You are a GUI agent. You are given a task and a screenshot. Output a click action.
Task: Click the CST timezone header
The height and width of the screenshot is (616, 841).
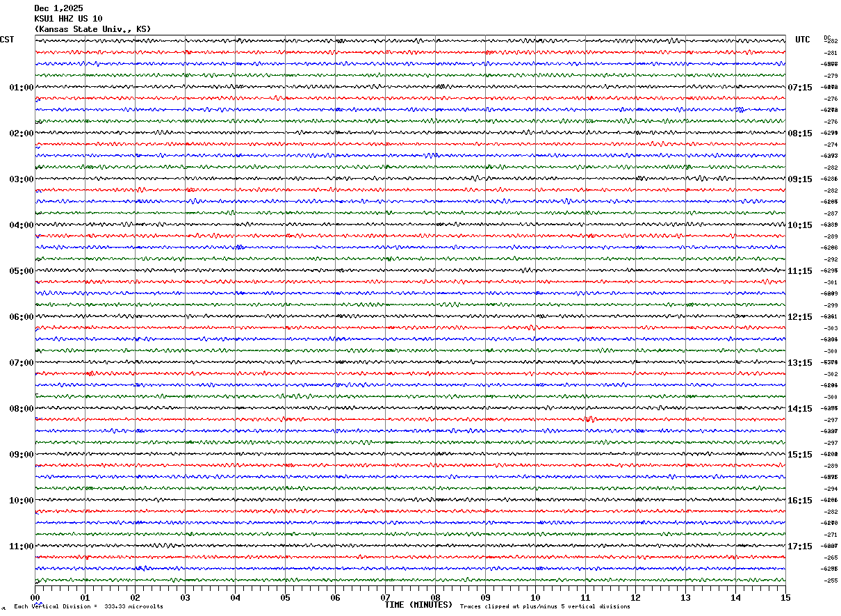pos(7,40)
